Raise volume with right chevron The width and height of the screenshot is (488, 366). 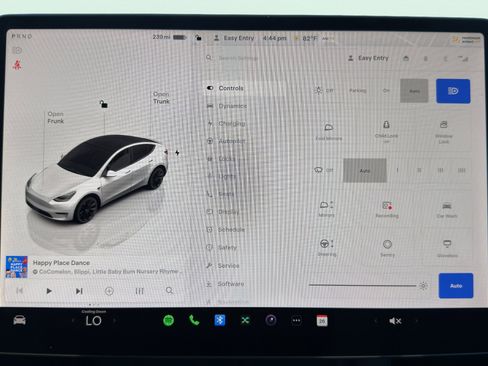(x=417, y=321)
